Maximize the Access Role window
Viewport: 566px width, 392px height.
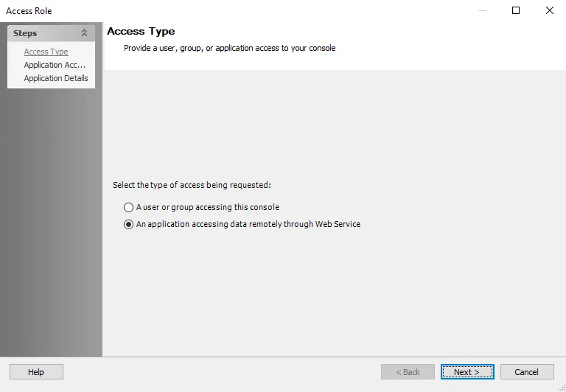point(516,10)
